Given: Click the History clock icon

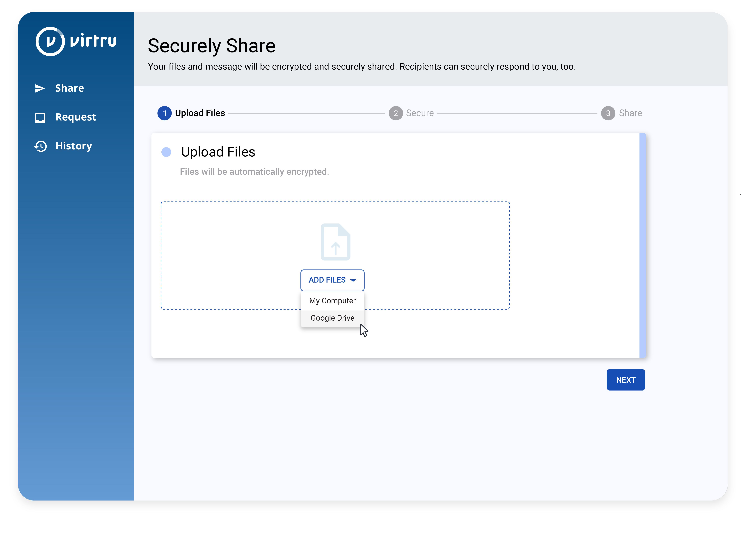Looking at the screenshot, I should 40,146.
